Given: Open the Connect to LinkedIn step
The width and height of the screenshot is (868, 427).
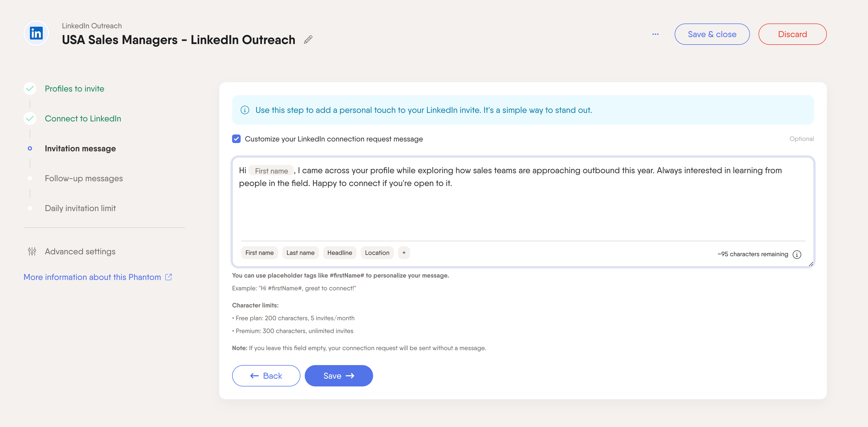Looking at the screenshot, I should (x=83, y=118).
